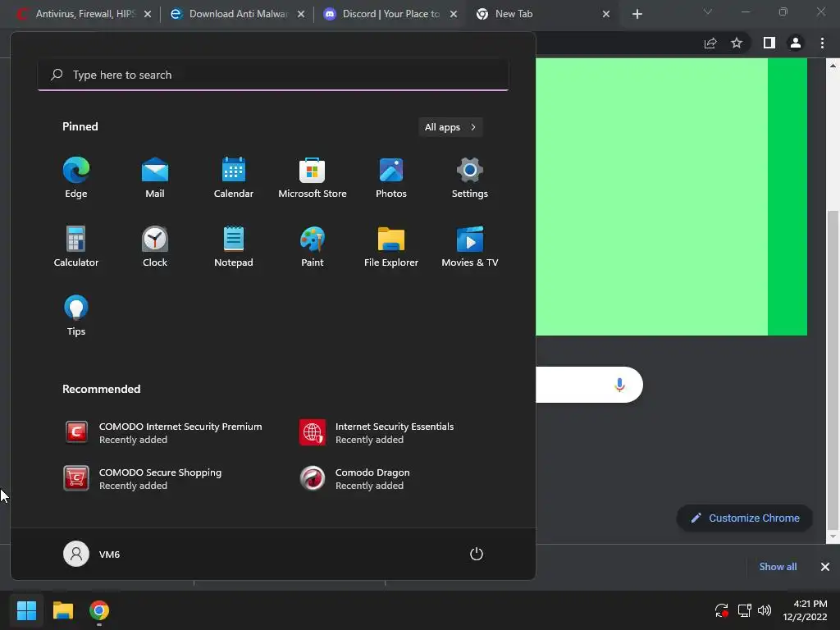Dismiss the downloads bar
The height and width of the screenshot is (630, 840).
pyautogui.click(x=825, y=567)
